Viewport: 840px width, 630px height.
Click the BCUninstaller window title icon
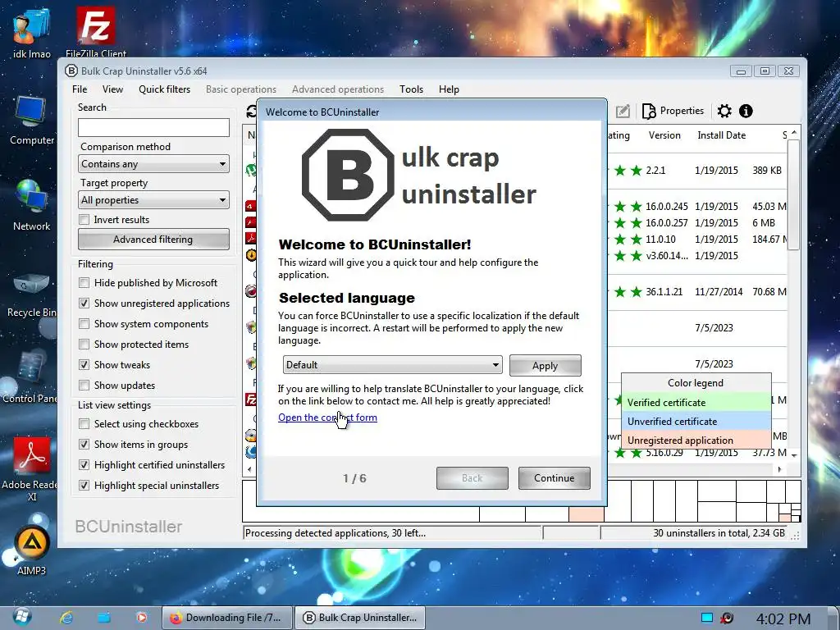click(71, 71)
